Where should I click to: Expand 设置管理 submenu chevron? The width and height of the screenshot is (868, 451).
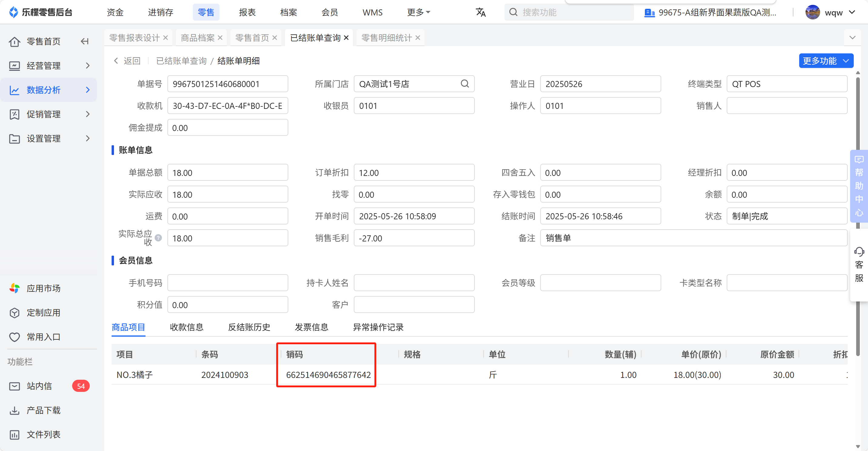(88, 139)
